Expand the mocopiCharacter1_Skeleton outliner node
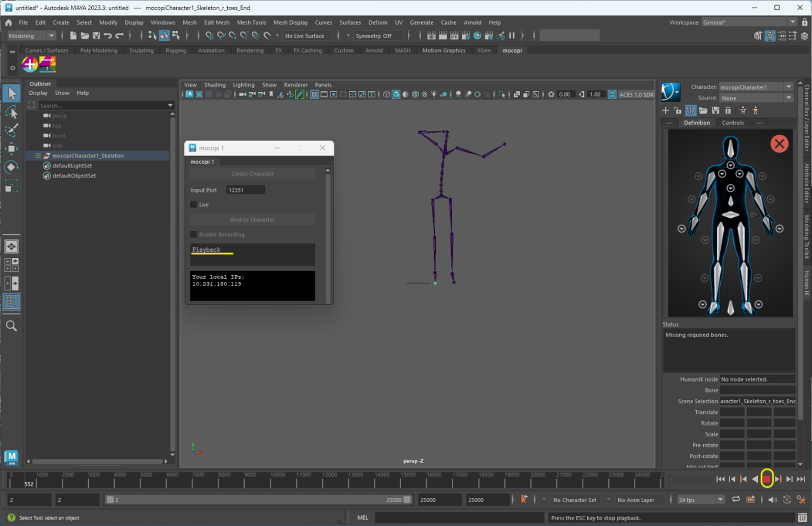 coord(38,156)
